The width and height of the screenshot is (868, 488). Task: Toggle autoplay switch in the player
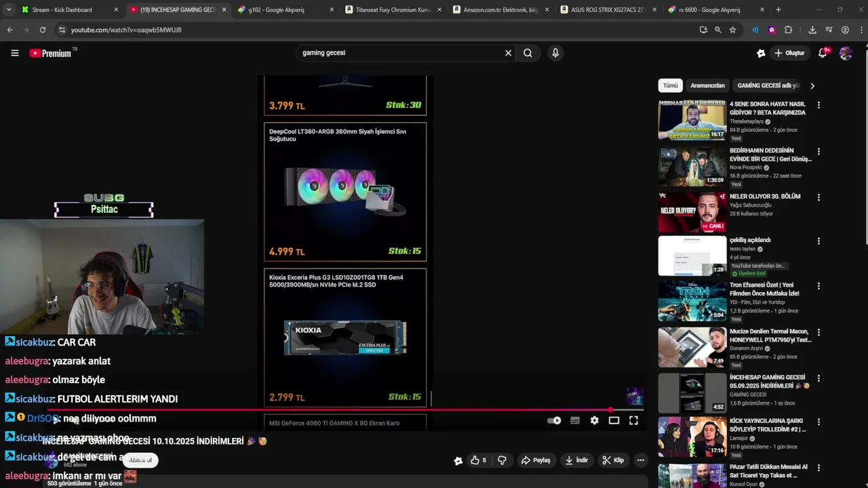pyautogui.click(x=554, y=420)
